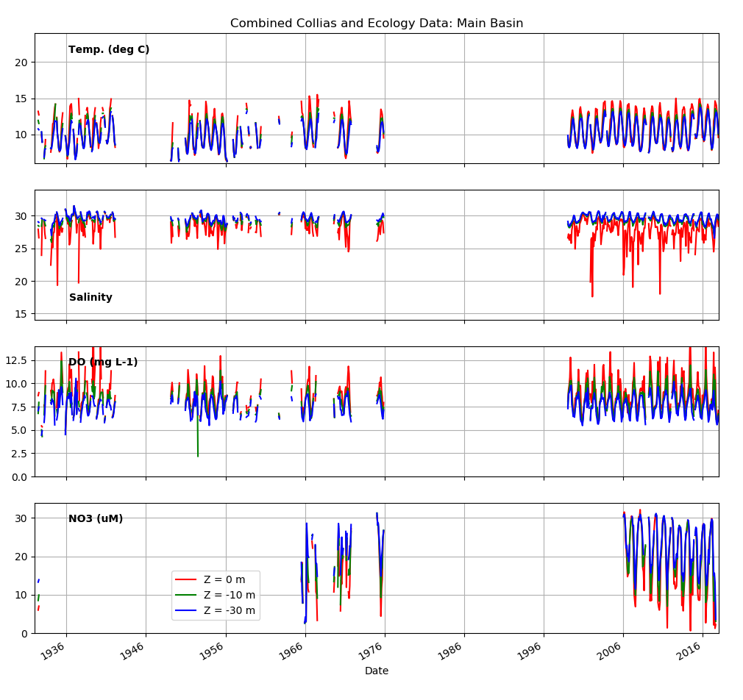Click the blue line swatch for Z = -30 m

click(x=185, y=610)
